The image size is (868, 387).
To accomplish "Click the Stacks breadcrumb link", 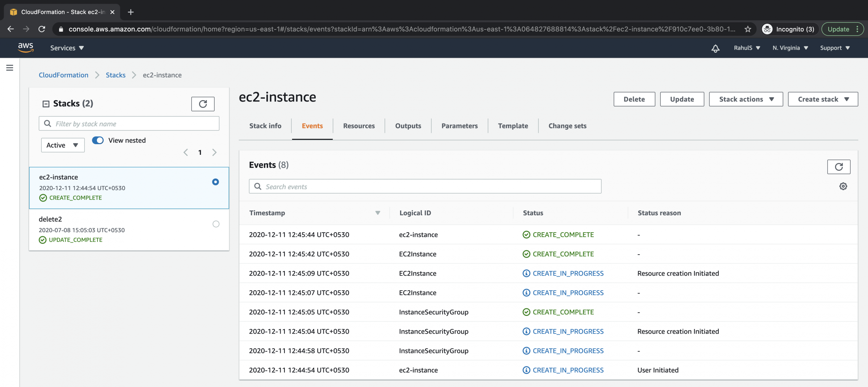I will coord(116,75).
